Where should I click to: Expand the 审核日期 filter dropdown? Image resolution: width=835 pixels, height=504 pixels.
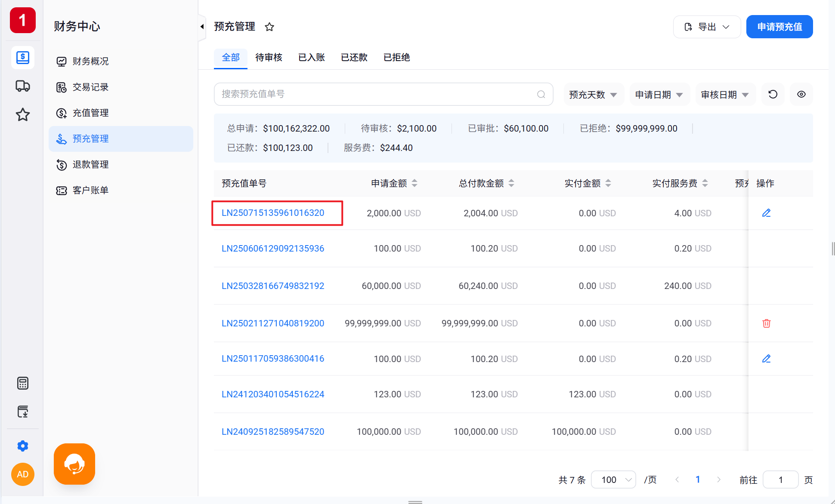725,95
